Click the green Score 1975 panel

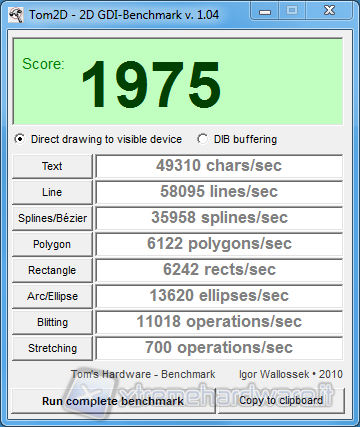(178, 81)
